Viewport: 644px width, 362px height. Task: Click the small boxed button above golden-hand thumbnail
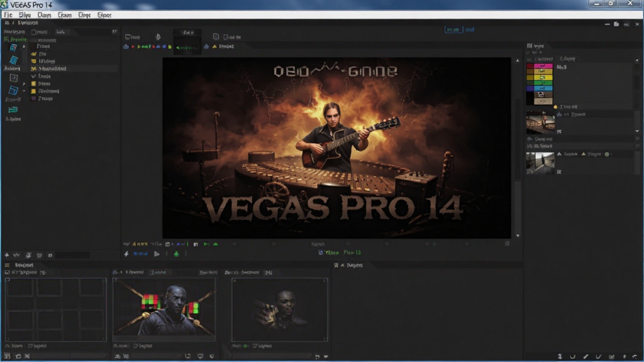pyautogui.click(x=269, y=273)
